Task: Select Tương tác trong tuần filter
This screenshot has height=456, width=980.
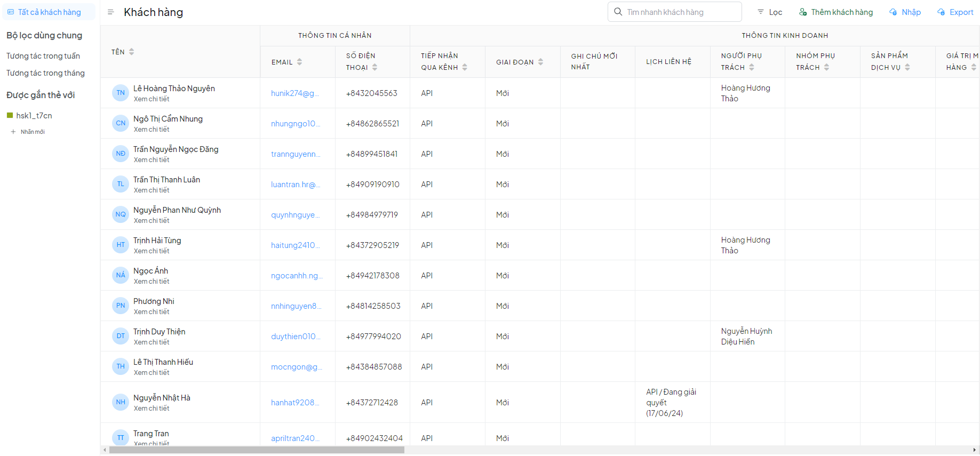Action: 43,56
